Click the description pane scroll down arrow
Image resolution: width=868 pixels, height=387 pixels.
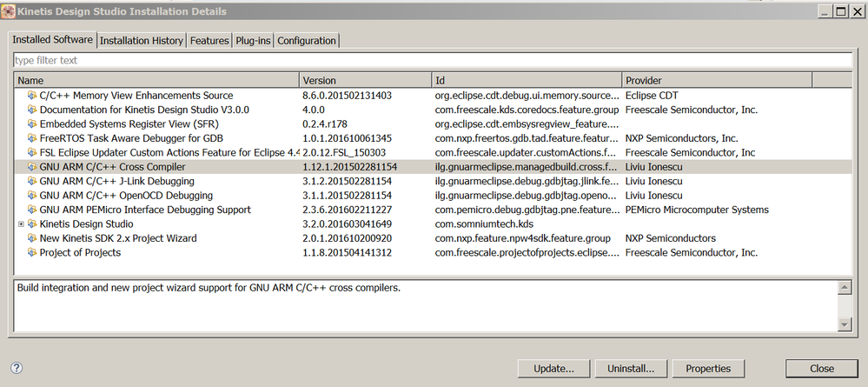click(x=843, y=324)
